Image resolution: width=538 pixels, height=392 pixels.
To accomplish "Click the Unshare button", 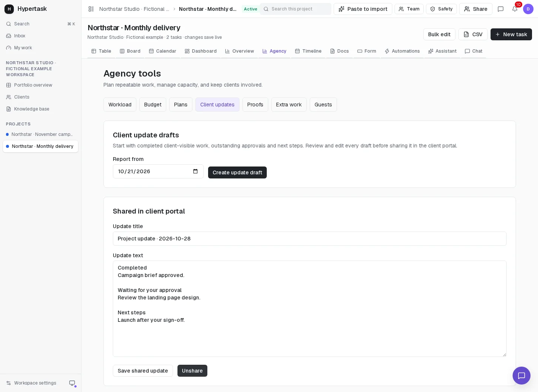I will click(192, 371).
